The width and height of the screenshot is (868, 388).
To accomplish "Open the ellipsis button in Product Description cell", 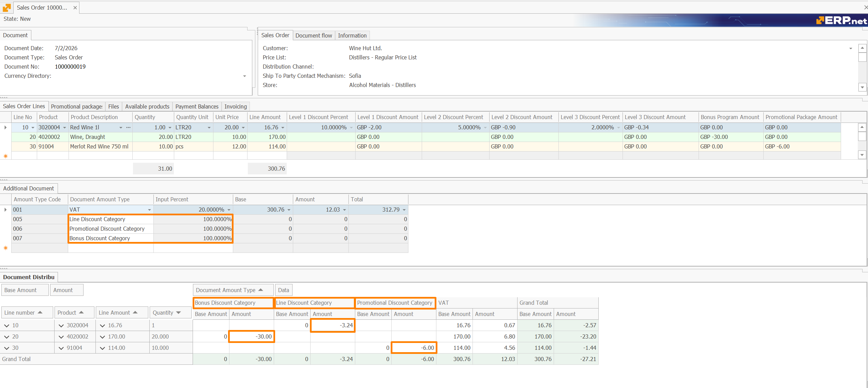I will click(128, 127).
